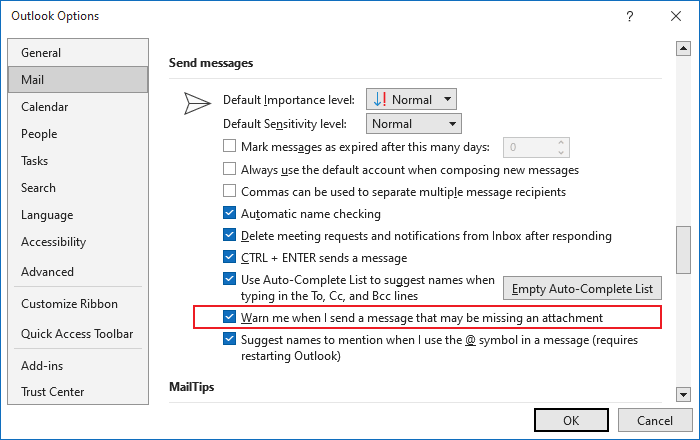Decrease expiry days with down spinner arrow
The height and width of the screenshot is (440, 700).
tap(561, 152)
